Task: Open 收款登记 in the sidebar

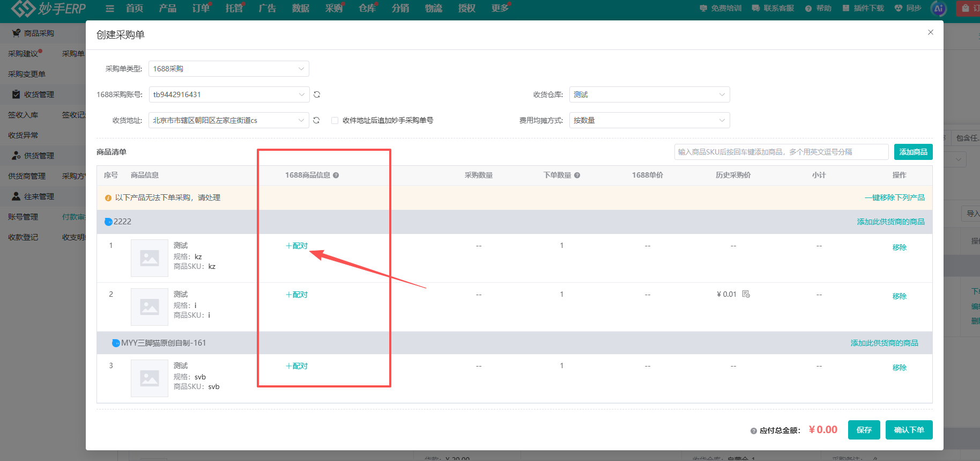Action: (x=23, y=237)
